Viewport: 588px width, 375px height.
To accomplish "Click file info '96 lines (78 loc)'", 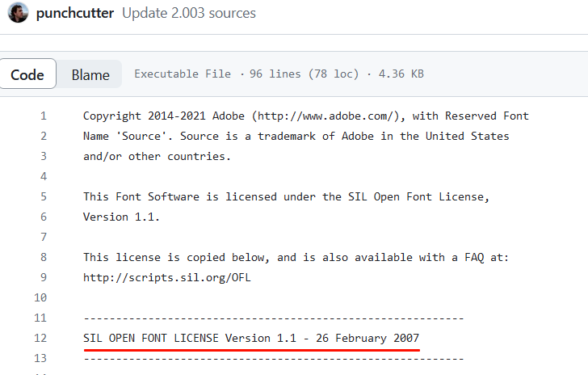I will coord(304,74).
